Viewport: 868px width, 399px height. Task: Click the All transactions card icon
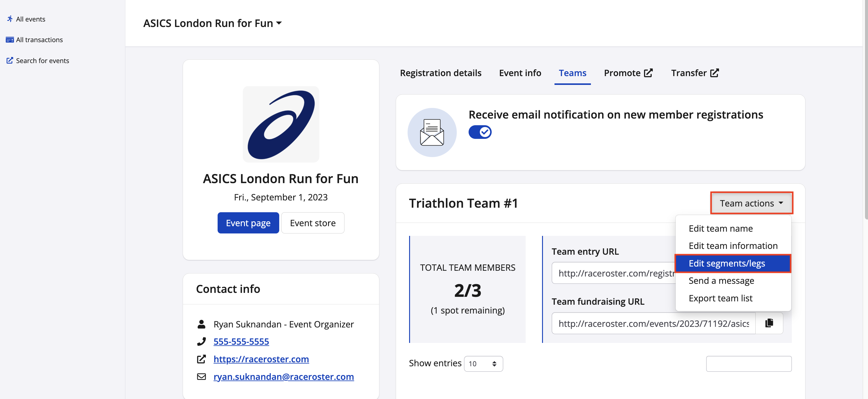[10, 40]
